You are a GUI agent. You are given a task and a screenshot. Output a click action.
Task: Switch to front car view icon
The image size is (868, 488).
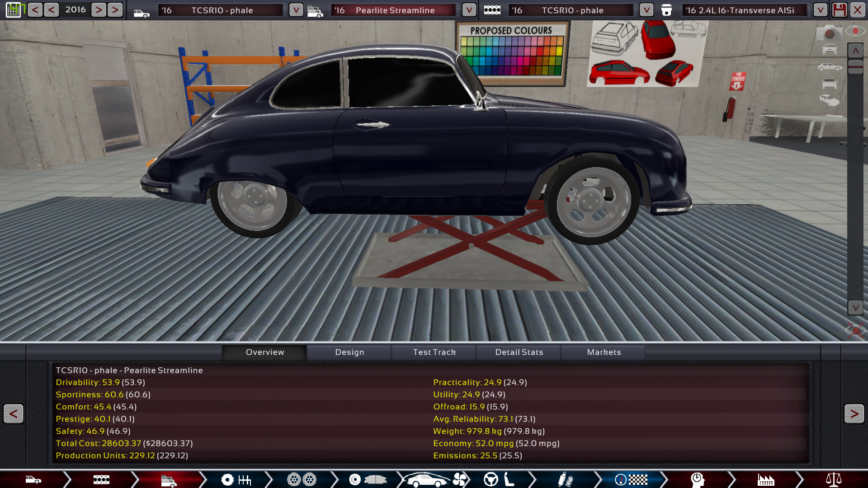pyautogui.click(x=829, y=49)
